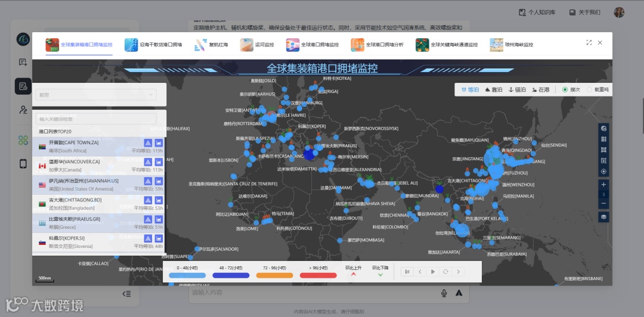This screenshot has height=317, width=644.
Task: Click the locate target icon on map toolbar
Action: [603, 171]
